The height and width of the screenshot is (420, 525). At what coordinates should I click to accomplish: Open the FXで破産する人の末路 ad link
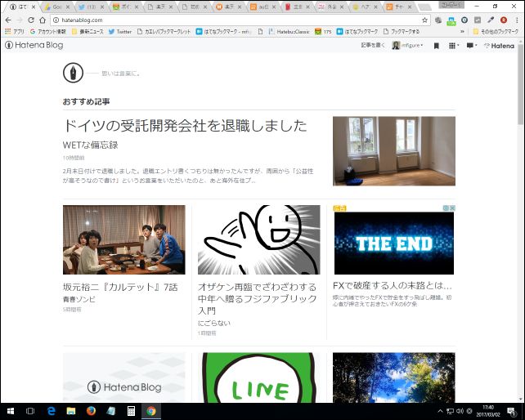click(393, 285)
